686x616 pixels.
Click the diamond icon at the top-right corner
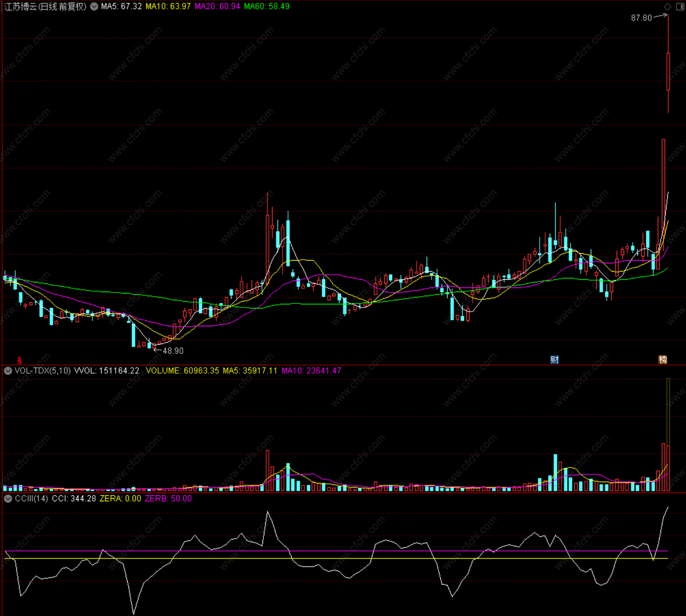click(x=667, y=6)
